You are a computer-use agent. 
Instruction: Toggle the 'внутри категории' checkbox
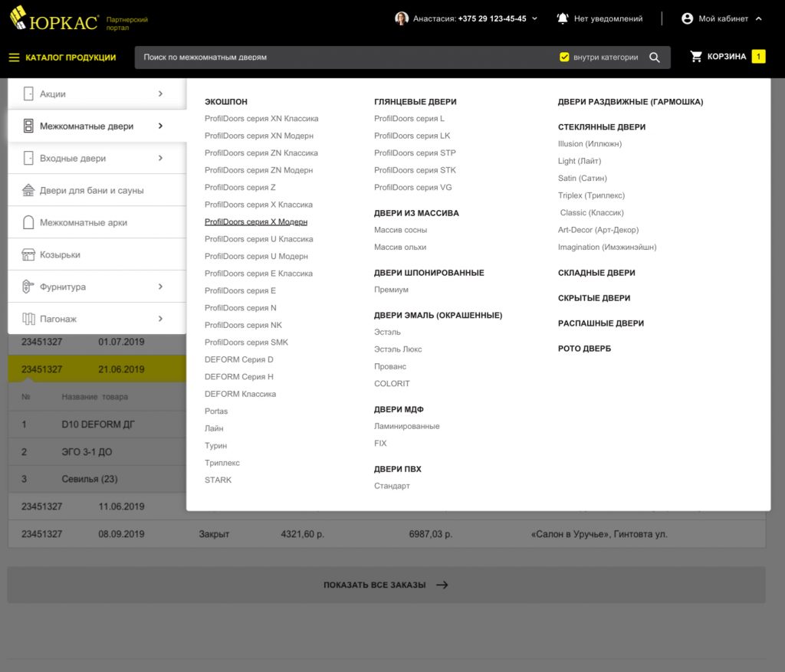(x=564, y=57)
